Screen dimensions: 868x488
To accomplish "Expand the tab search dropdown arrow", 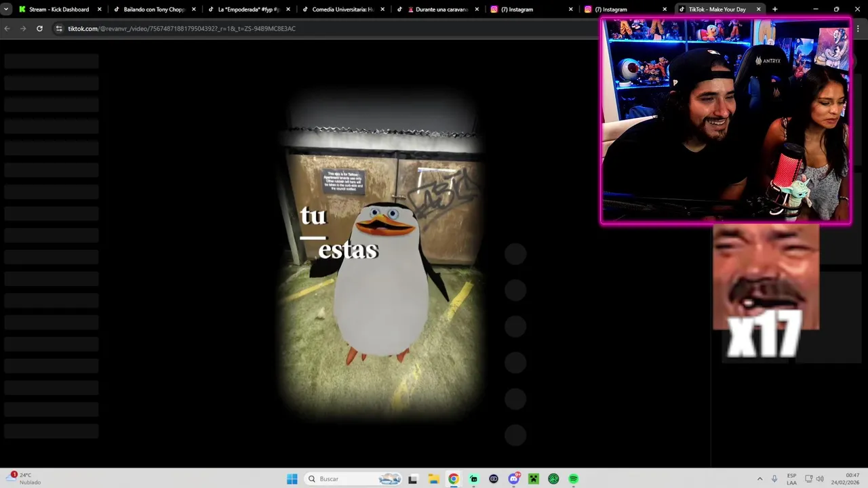I will 7,9.
